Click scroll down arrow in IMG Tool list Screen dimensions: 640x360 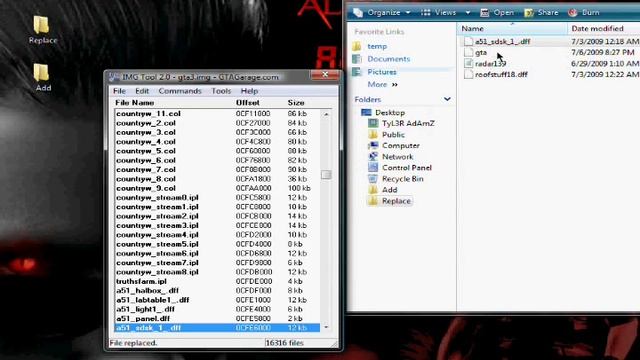(326, 327)
